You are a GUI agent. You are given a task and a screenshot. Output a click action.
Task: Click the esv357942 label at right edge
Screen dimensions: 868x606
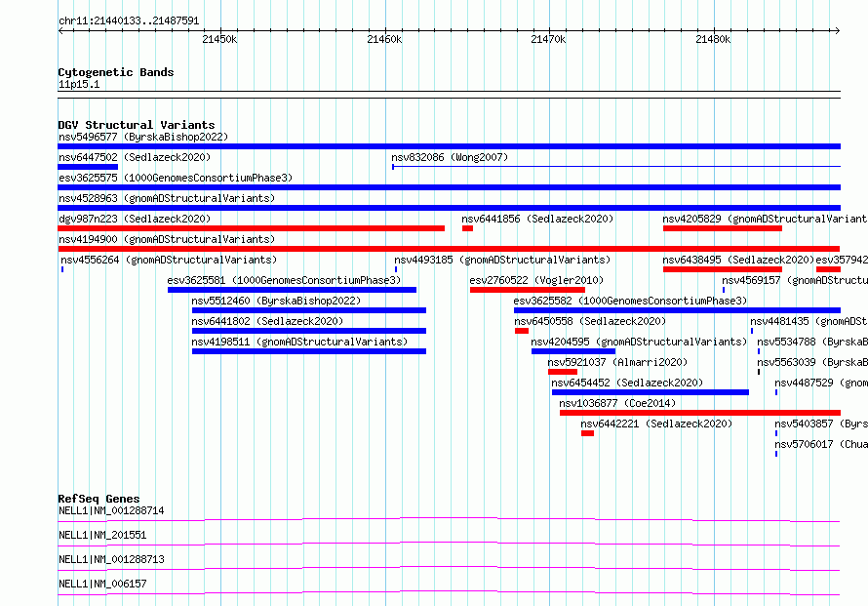tap(842, 260)
